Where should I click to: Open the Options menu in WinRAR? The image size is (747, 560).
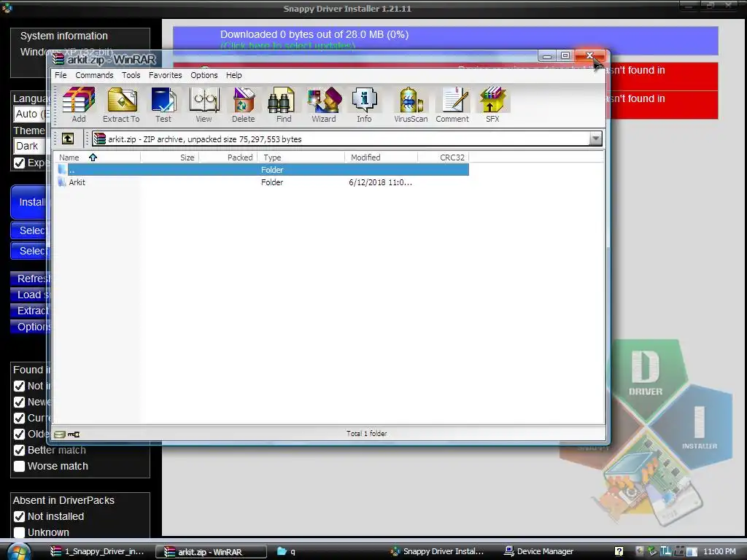point(204,75)
